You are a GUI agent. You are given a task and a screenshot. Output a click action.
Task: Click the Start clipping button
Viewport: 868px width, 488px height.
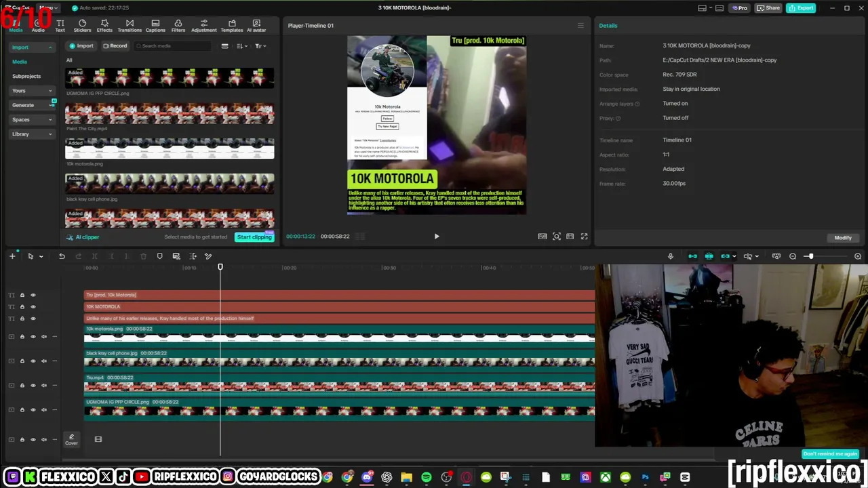point(254,237)
